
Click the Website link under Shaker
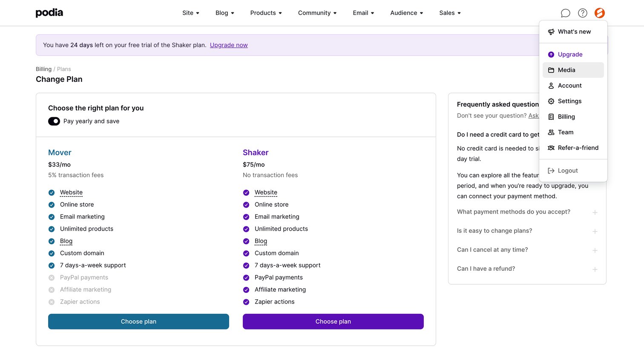coord(266,193)
